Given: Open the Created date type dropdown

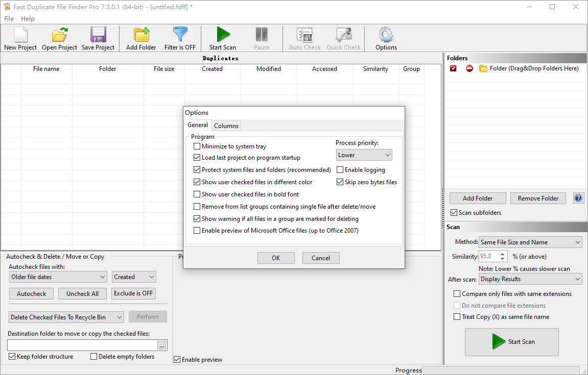Looking at the screenshot, I should (x=134, y=277).
